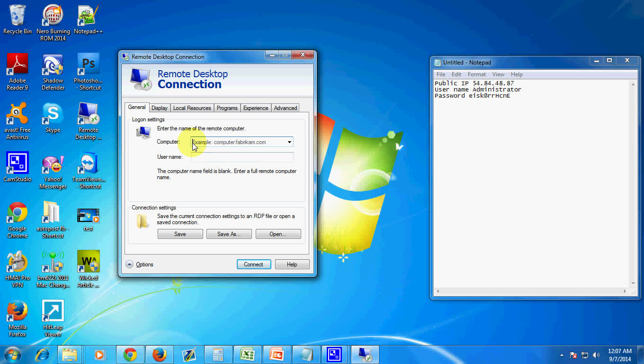
Task: Open the Action Center flag icon
Action: (x=573, y=355)
